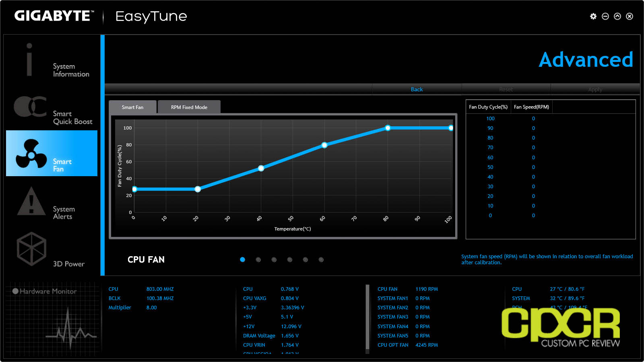The height and width of the screenshot is (362, 644).
Task: Select second fan page dot
Action: click(x=258, y=259)
